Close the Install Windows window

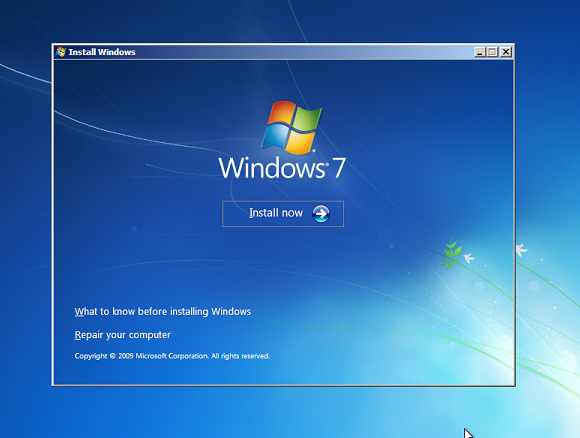pyautogui.click(x=506, y=52)
